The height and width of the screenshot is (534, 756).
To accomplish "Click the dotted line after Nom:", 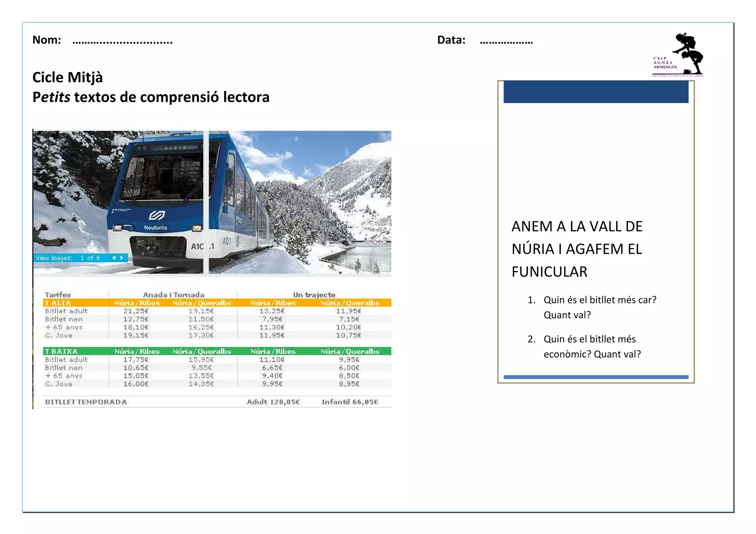I will 123,41.
